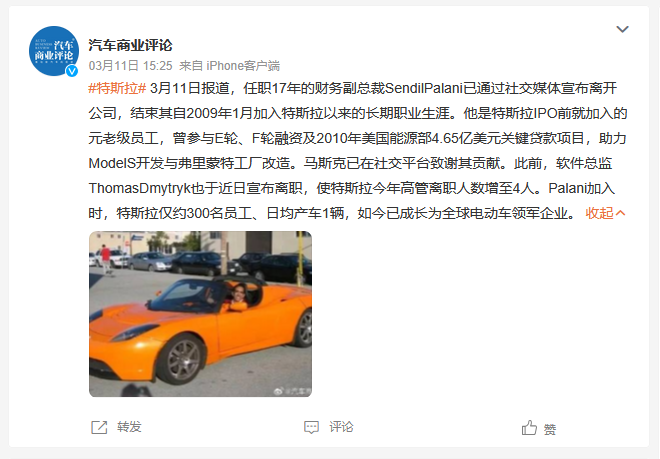Select the 转发 label
The width and height of the screenshot is (660, 459).
click(129, 427)
